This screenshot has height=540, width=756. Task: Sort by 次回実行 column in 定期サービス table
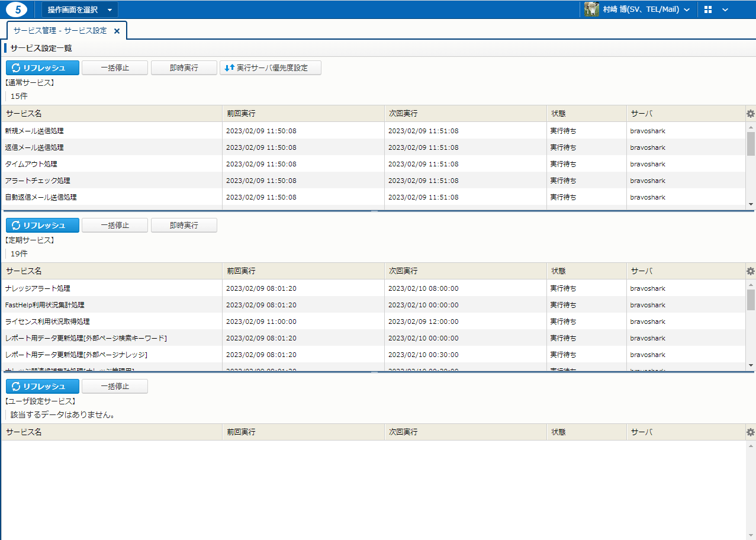(x=403, y=271)
